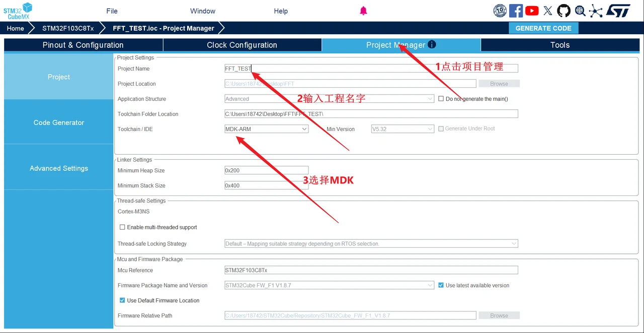
Task: Open the GitHub icon
Action: pyautogui.click(x=563, y=11)
